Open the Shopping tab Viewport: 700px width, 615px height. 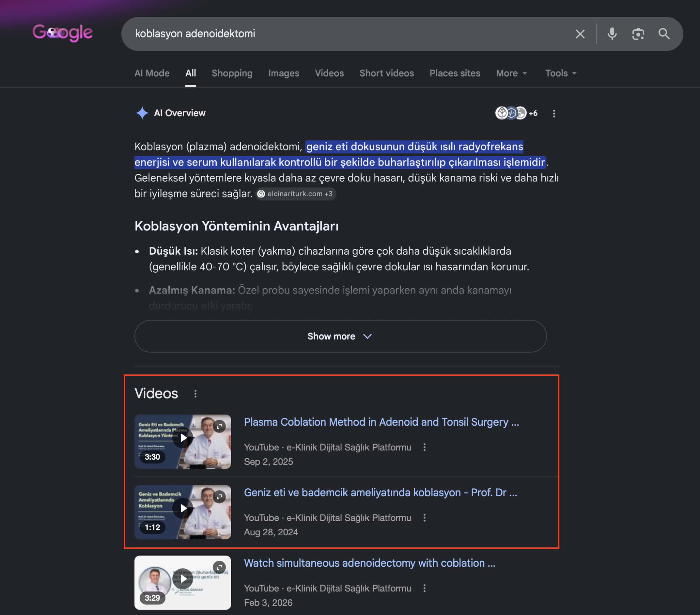coord(232,73)
